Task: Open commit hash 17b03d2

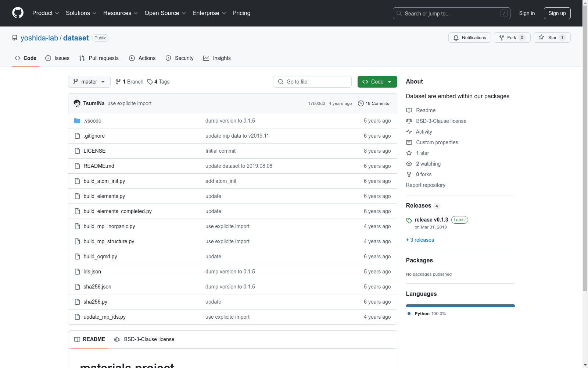Action: pyautogui.click(x=316, y=103)
